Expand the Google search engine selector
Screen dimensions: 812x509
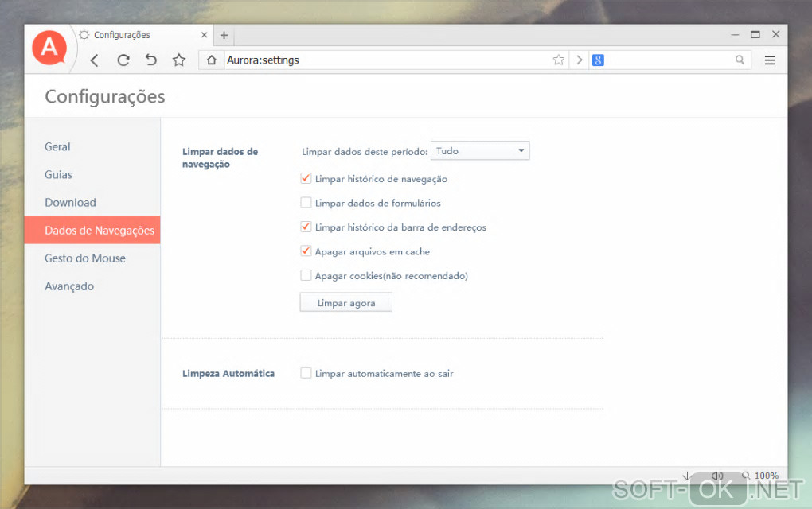tap(598, 60)
